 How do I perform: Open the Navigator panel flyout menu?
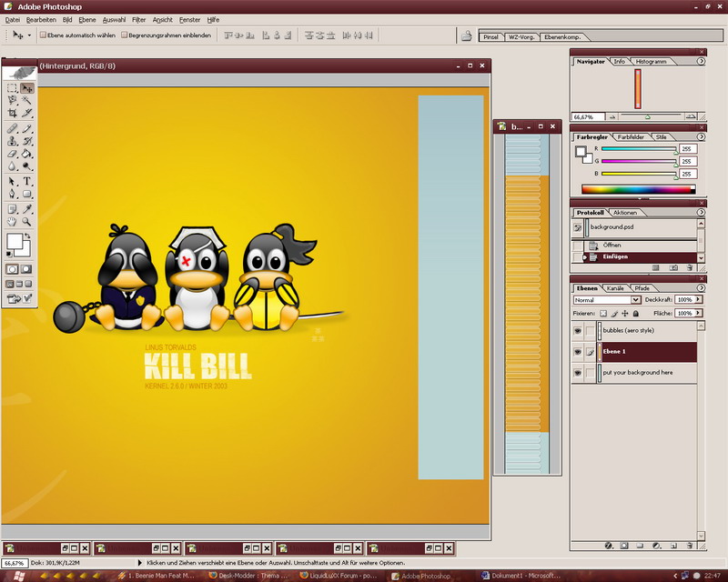click(x=701, y=61)
